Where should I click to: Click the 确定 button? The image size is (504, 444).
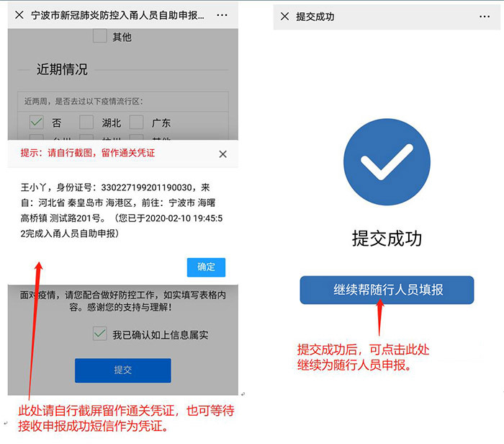[x=206, y=267]
